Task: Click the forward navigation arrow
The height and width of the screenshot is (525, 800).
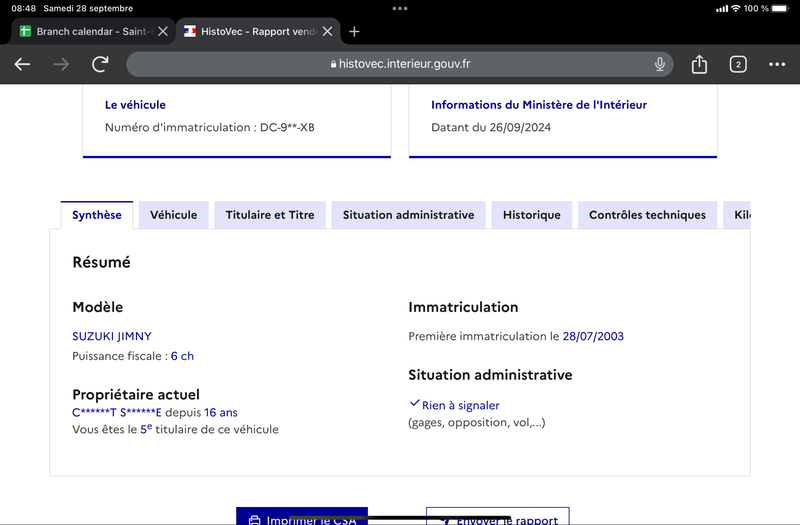Action: click(61, 64)
